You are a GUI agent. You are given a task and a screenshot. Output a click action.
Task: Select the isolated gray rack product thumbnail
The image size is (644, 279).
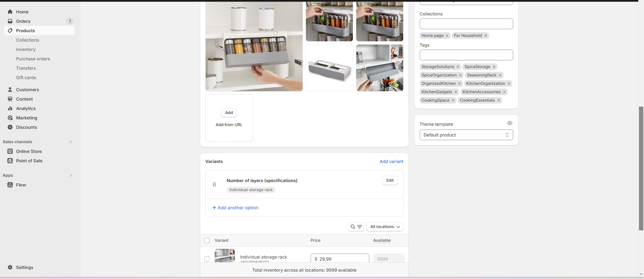click(x=329, y=68)
